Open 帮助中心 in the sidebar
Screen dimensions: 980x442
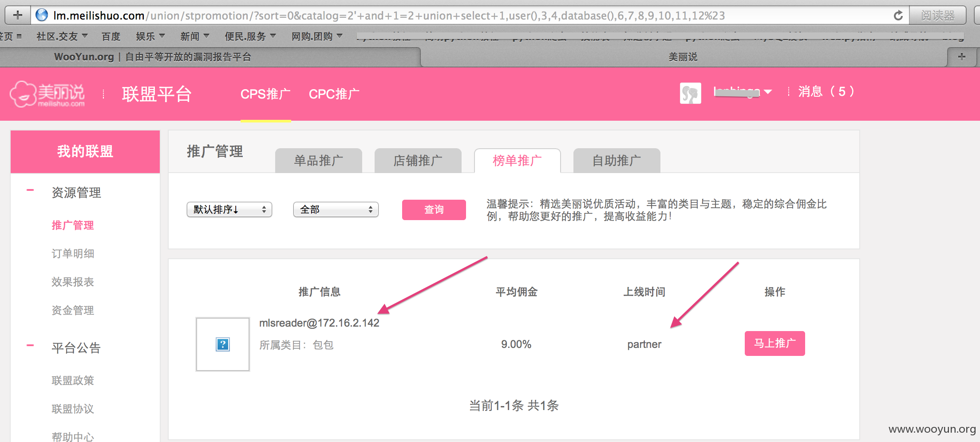73,437
